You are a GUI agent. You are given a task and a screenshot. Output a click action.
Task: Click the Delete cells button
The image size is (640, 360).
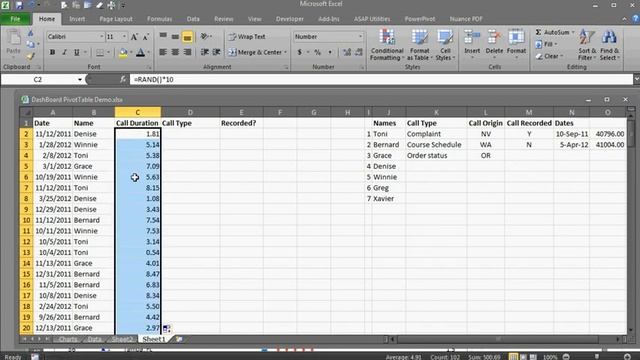coord(494,44)
